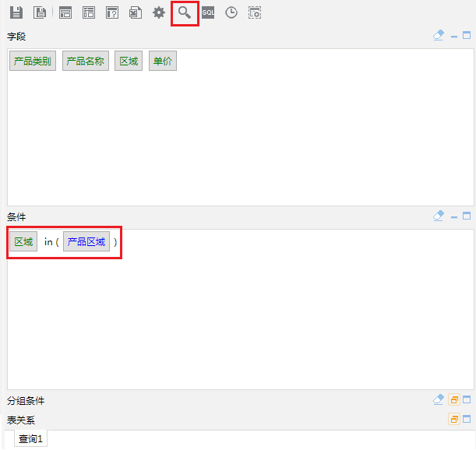This screenshot has height=450, width=476.
Task: Click the 'in (' operator text in the condition
Action: pos(51,242)
